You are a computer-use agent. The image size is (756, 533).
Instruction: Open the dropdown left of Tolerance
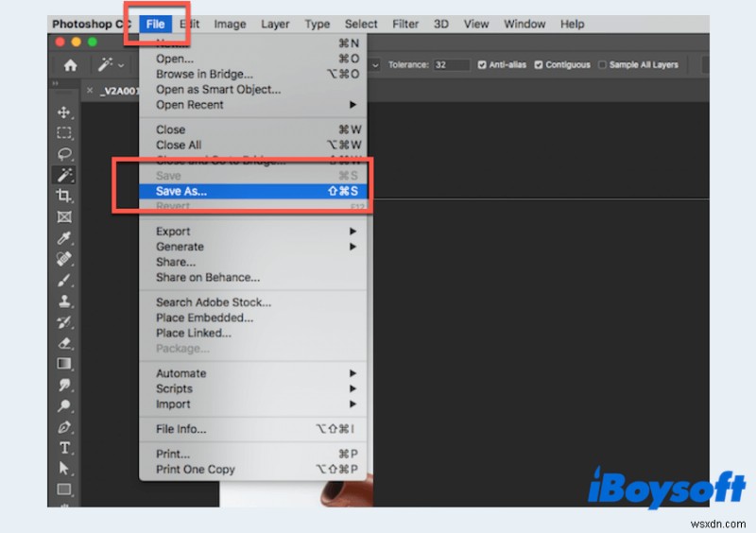pos(374,64)
